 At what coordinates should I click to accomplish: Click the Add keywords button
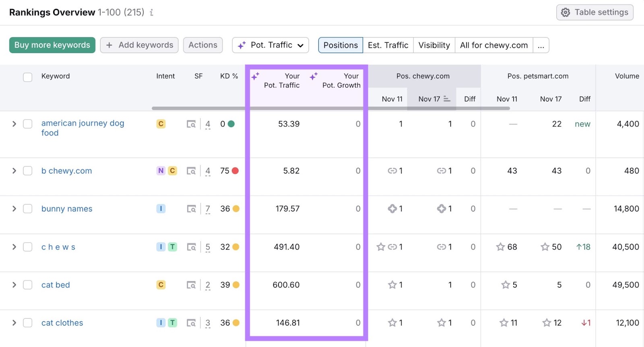pyautogui.click(x=140, y=45)
